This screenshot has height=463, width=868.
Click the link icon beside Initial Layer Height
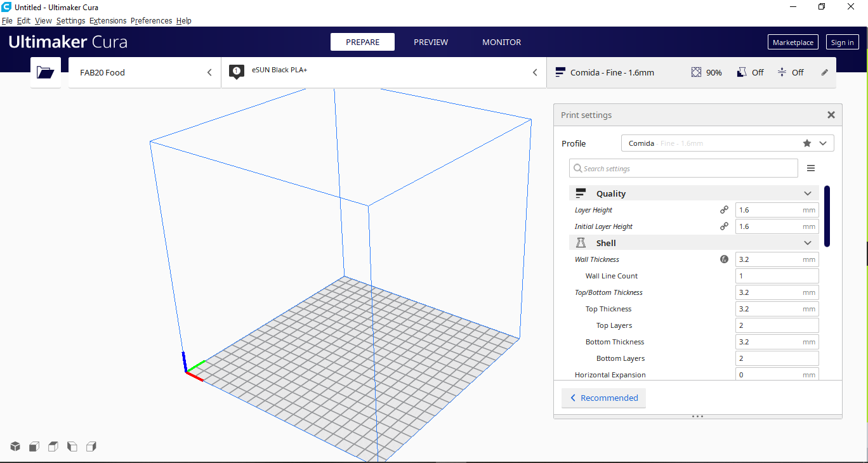pos(724,226)
